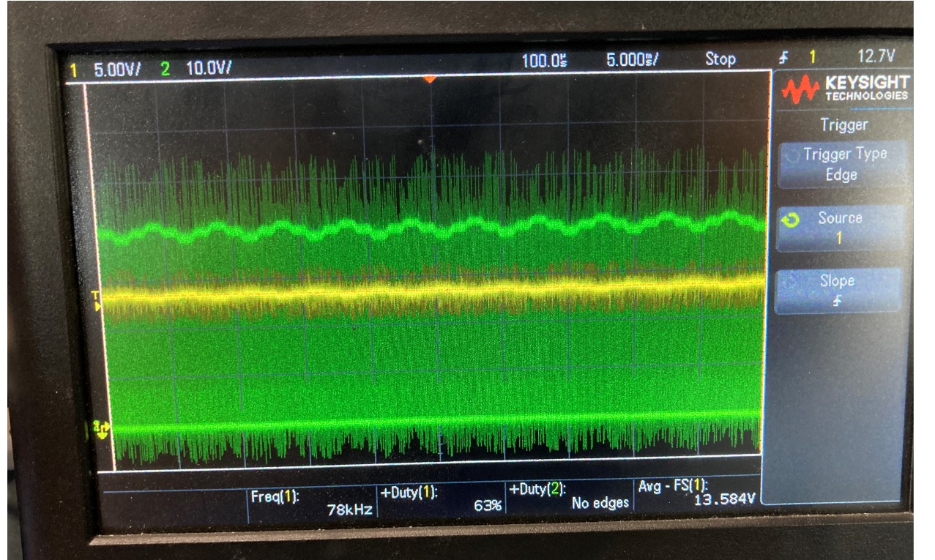Click the Stop run status indicator
Image resolution: width=935 pixels, height=560 pixels.
pos(720,59)
